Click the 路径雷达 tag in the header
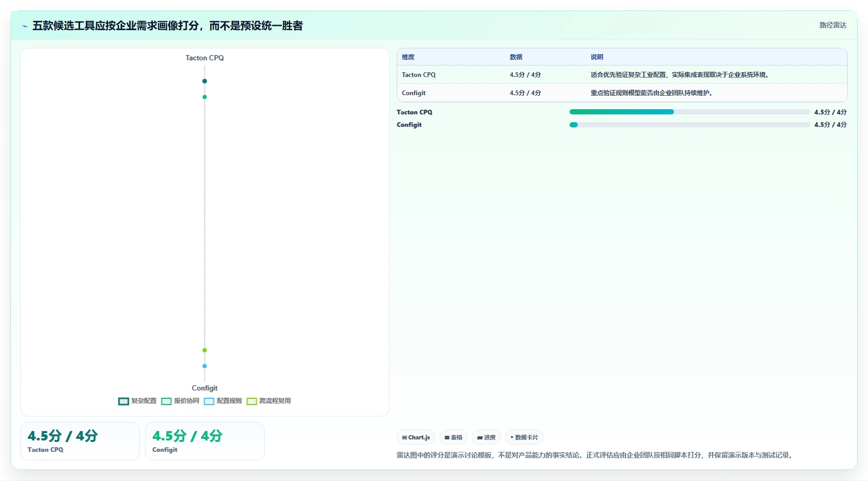This screenshot has height=481, width=868. (x=833, y=25)
